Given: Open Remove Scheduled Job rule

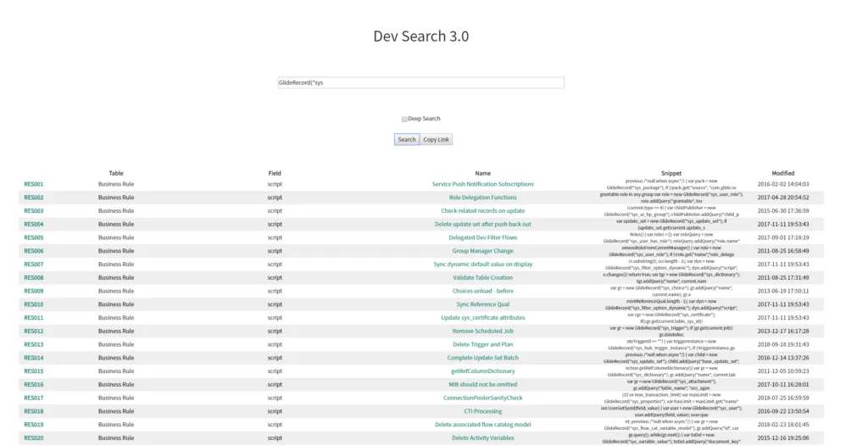Looking at the screenshot, I should tap(482, 332).
